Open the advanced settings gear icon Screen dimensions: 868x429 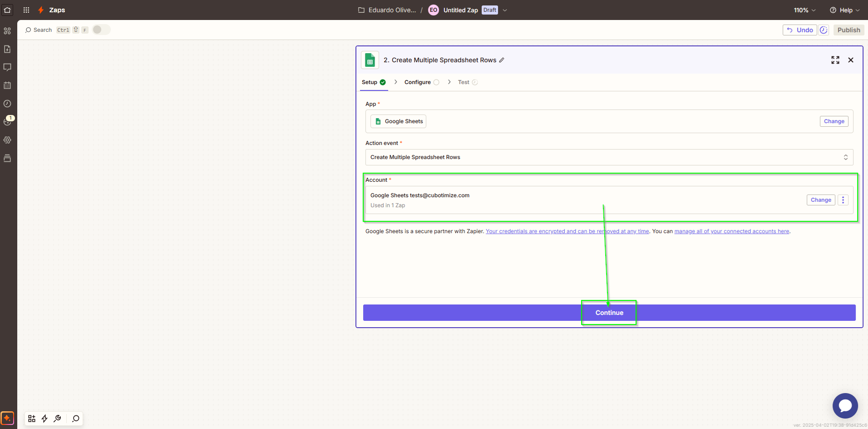[x=7, y=140]
